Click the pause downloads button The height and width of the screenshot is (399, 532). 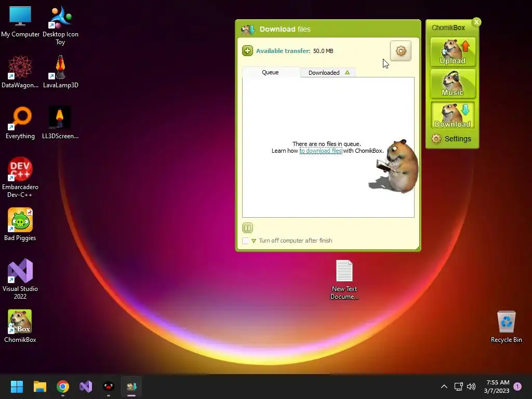(x=248, y=228)
